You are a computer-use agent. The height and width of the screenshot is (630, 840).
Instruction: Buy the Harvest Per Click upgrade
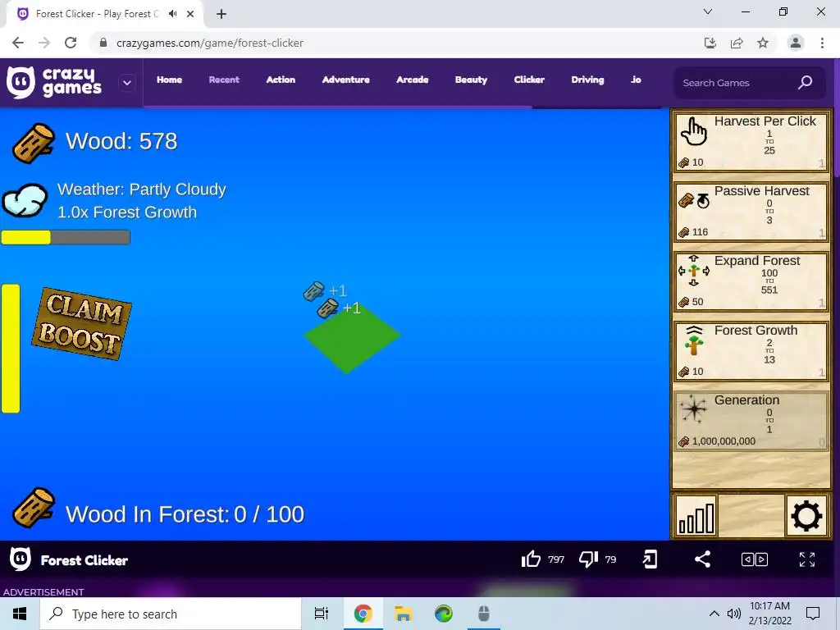pyautogui.click(x=751, y=141)
